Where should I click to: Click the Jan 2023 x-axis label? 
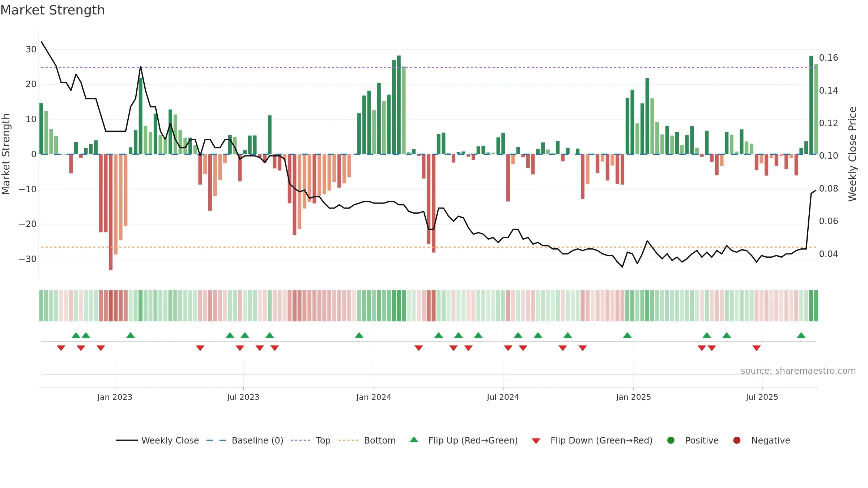pos(115,397)
